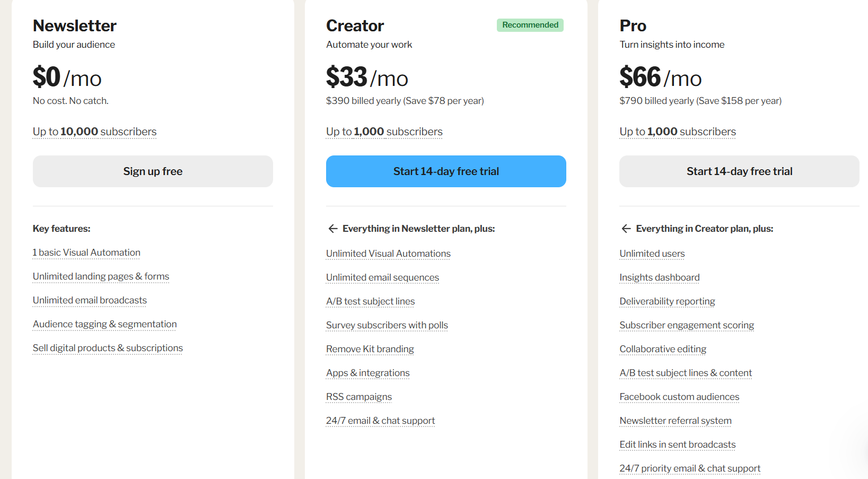
Task: Click Survey subscribers with polls link
Action: [387, 325]
